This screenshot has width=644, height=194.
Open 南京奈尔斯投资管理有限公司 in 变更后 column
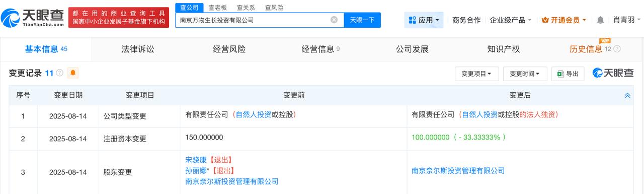[x=458, y=170]
